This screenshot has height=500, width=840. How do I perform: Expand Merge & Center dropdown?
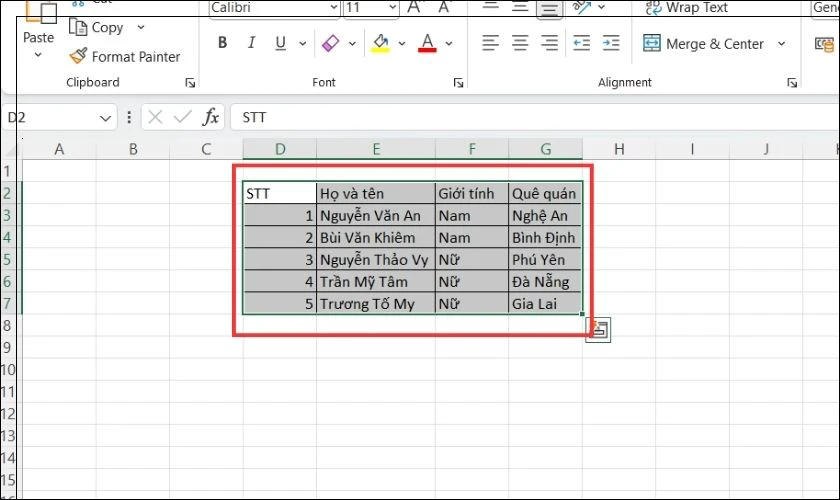click(x=781, y=44)
